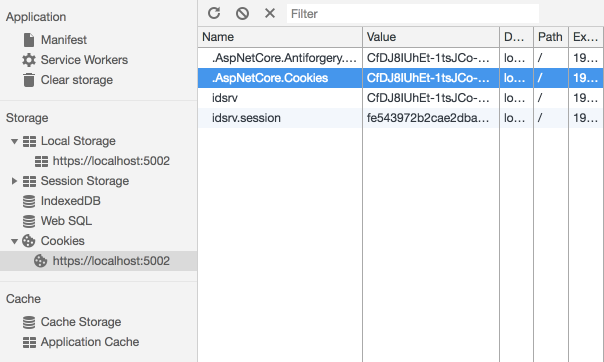
Task: Collapse the Local Storage tree arrow
Action: (x=14, y=141)
